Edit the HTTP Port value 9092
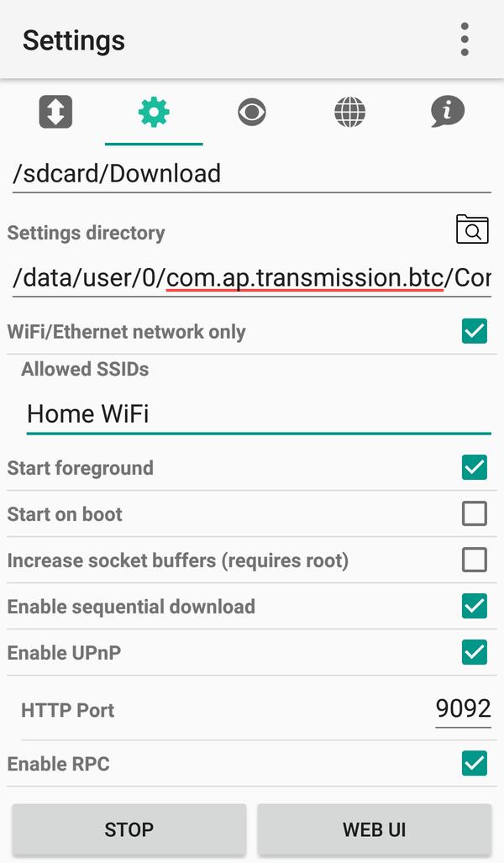The width and height of the screenshot is (504, 863). coord(463,708)
